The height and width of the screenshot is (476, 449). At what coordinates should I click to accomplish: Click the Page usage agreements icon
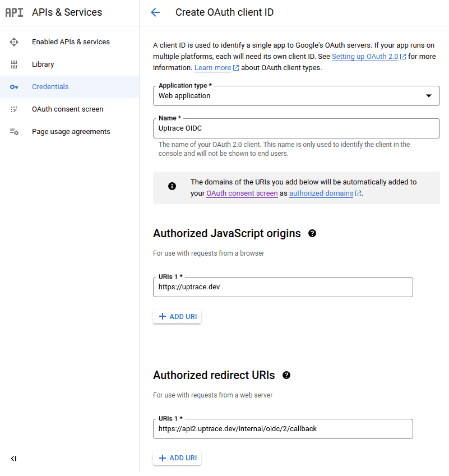click(x=14, y=132)
